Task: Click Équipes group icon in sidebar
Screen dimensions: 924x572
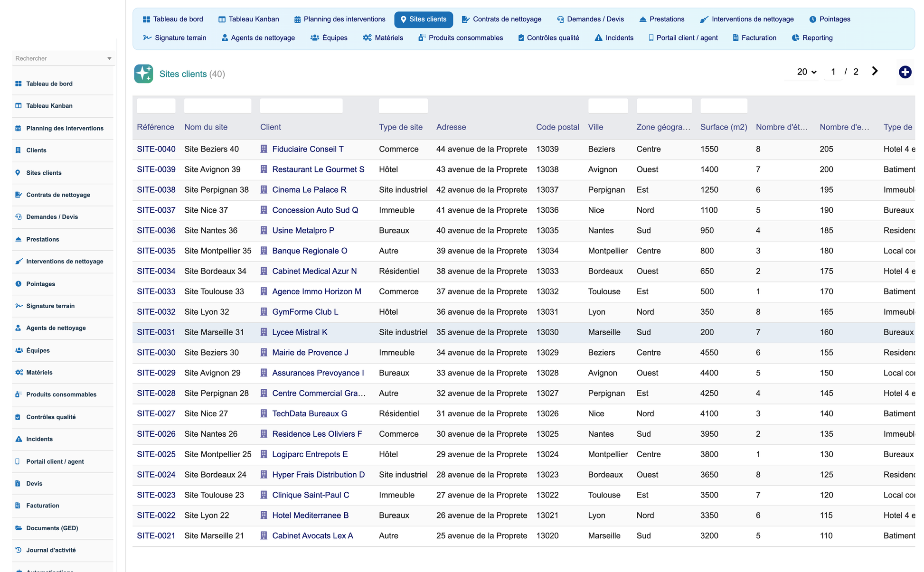Action: [x=19, y=350]
